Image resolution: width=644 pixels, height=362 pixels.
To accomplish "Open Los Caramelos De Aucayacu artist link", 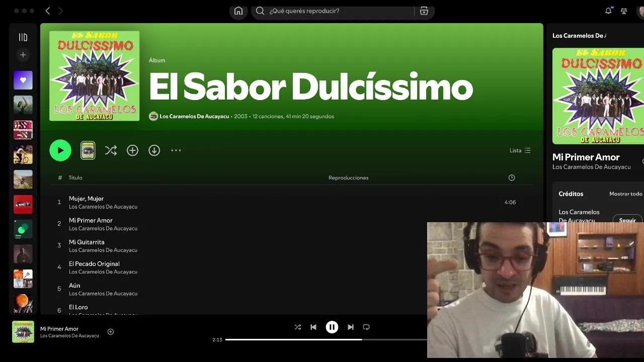I will click(194, 116).
